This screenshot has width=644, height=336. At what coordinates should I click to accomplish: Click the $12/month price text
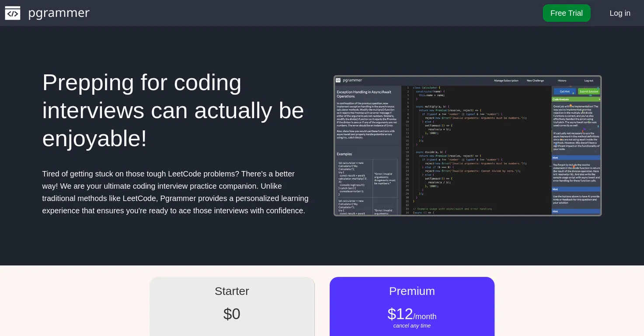[412, 314]
